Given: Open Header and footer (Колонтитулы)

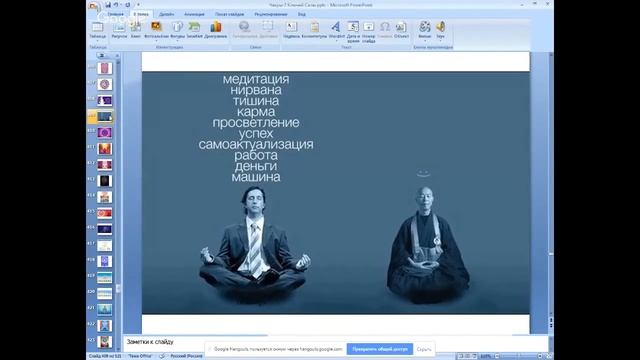Looking at the screenshot, I should tap(314, 30).
